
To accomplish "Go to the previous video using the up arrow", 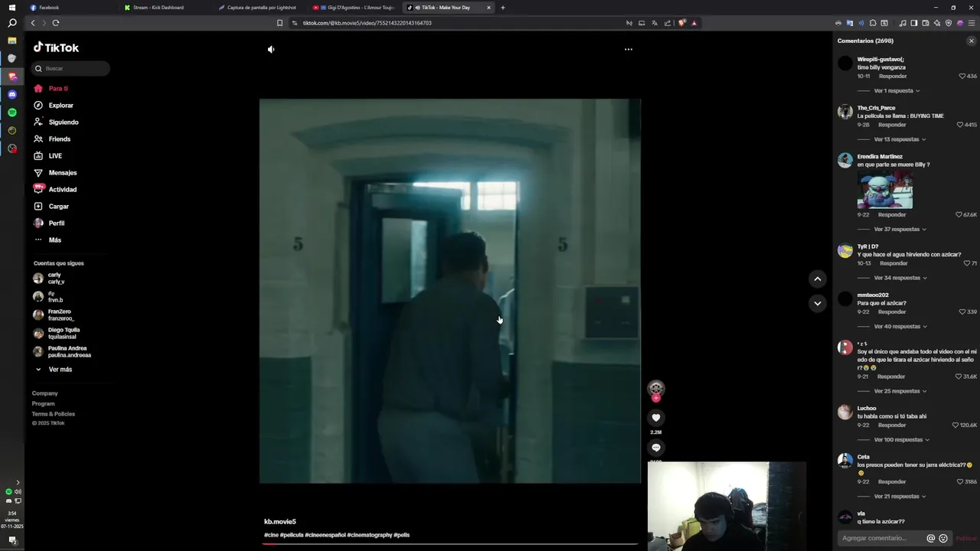I will (x=818, y=279).
